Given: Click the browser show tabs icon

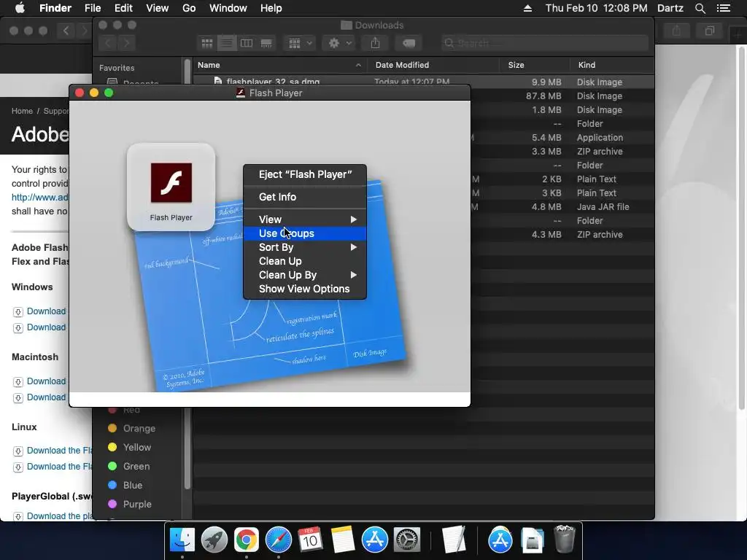Looking at the screenshot, I should [x=710, y=31].
